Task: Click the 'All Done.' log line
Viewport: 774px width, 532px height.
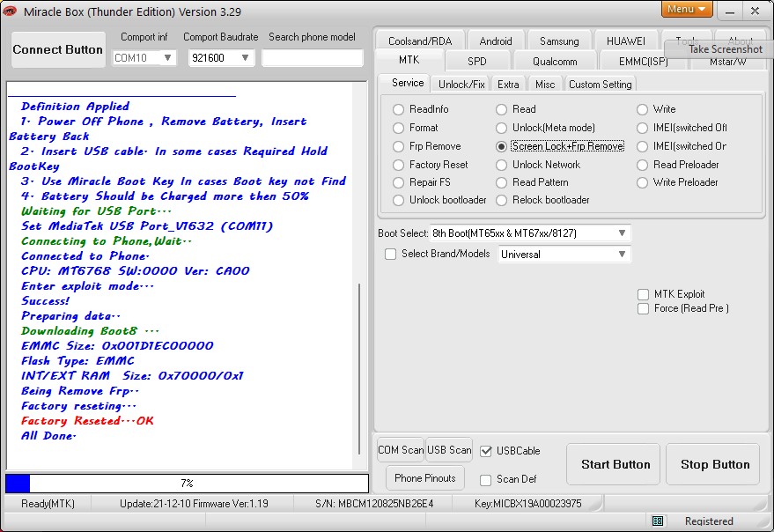Action: click(x=48, y=436)
